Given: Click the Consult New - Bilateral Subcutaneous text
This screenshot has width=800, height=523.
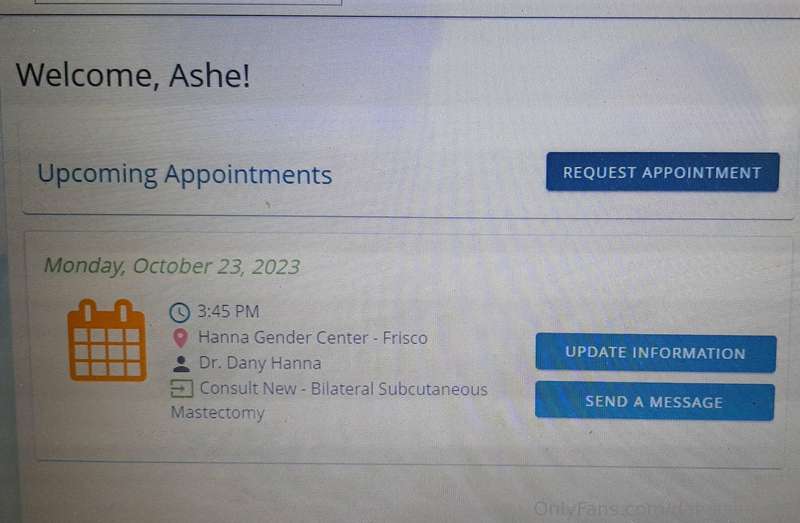Looking at the screenshot, I should pos(343,389).
